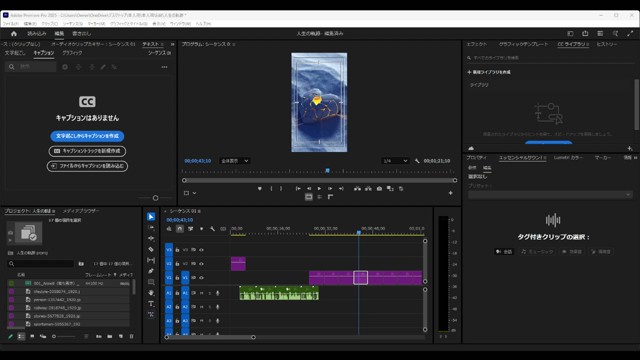The image size is (640, 360).
Task: Step back one frame
Action: (309, 189)
